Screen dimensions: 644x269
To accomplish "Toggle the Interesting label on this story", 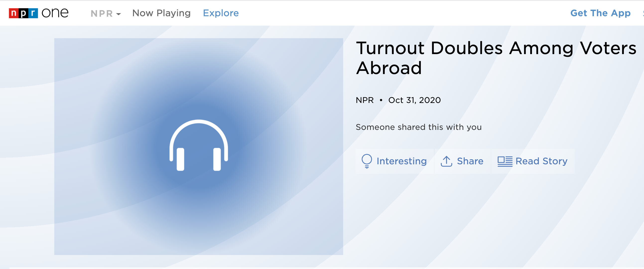I will tap(401, 161).
